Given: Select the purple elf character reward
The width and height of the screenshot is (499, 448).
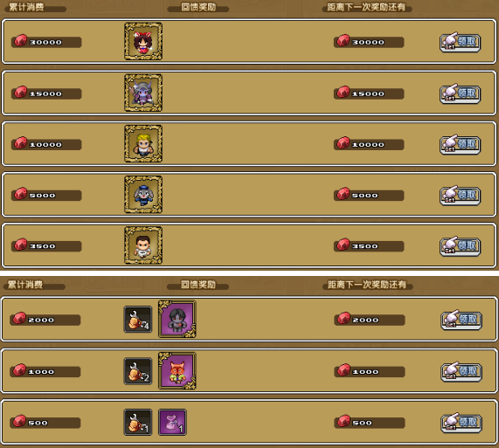Looking at the screenshot, I should [x=143, y=93].
